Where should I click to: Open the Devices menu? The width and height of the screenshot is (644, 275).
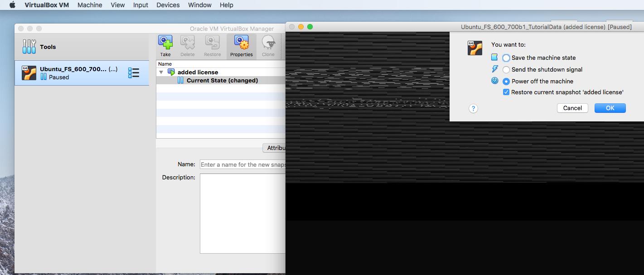pos(168,5)
